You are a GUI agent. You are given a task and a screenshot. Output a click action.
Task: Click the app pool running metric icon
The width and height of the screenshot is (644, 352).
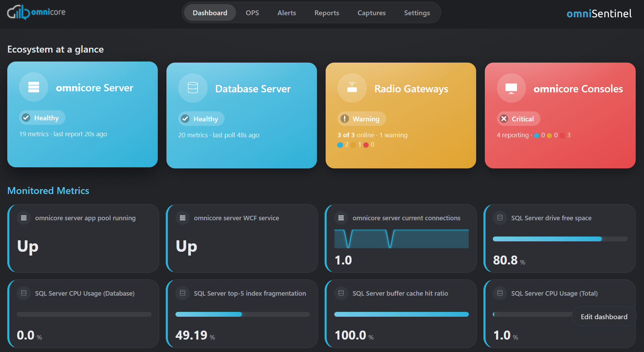[x=24, y=218]
